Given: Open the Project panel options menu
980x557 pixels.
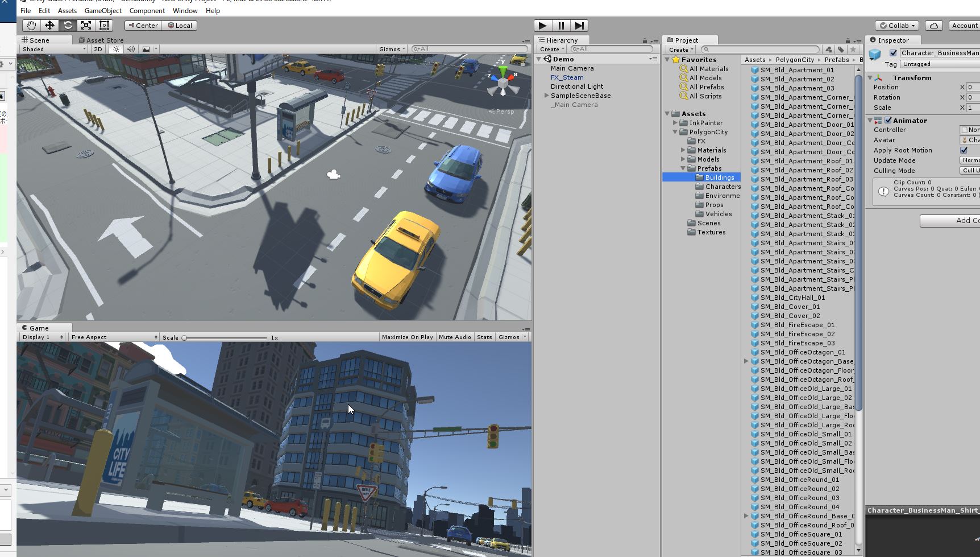Looking at the screenshot, I should (x=857, y=41).
